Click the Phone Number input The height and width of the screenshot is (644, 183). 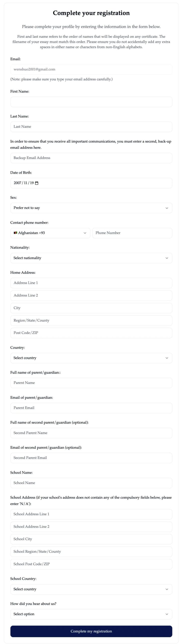(132, 233)
